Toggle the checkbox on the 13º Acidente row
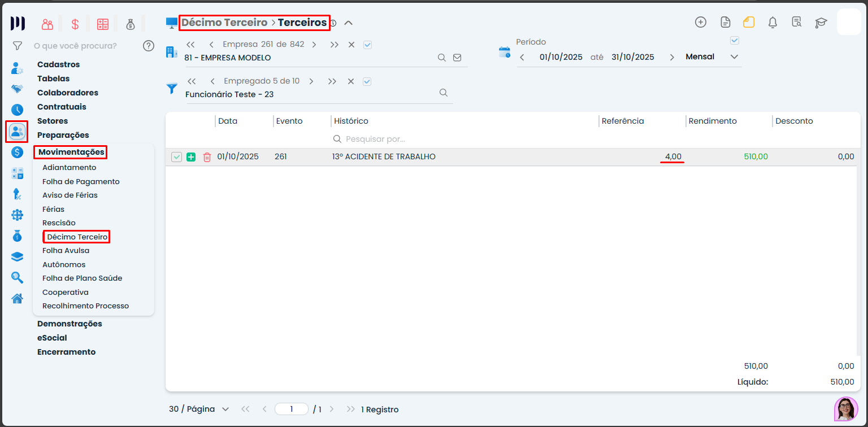The height and width of the screenshot is (427, 868). pos(176,157)
